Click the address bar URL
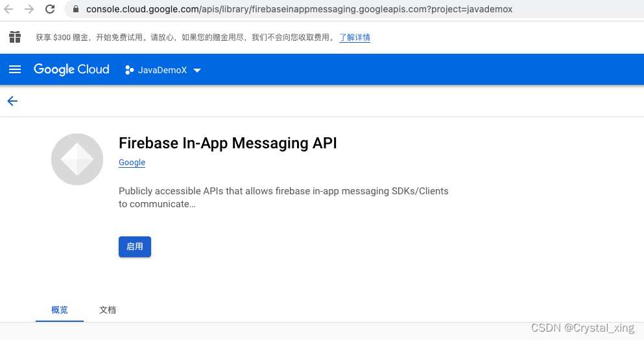This screenshot has width=644, height=340. point(299,9)
